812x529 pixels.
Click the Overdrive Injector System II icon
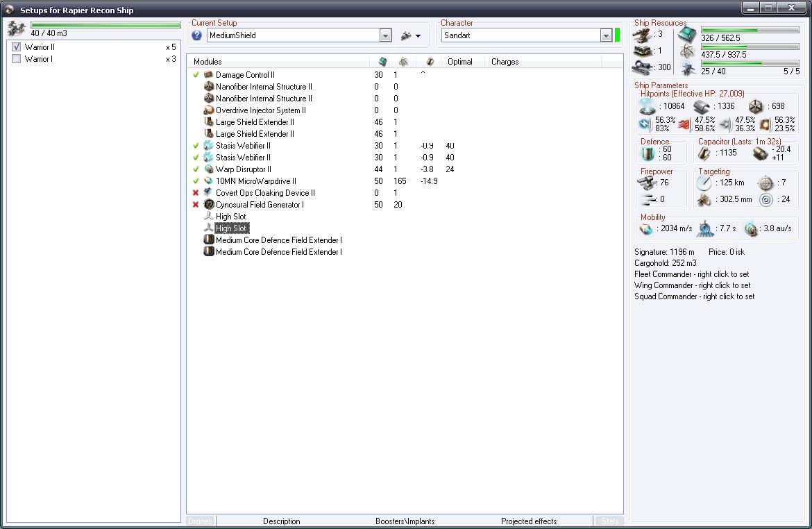click(209, 110)
